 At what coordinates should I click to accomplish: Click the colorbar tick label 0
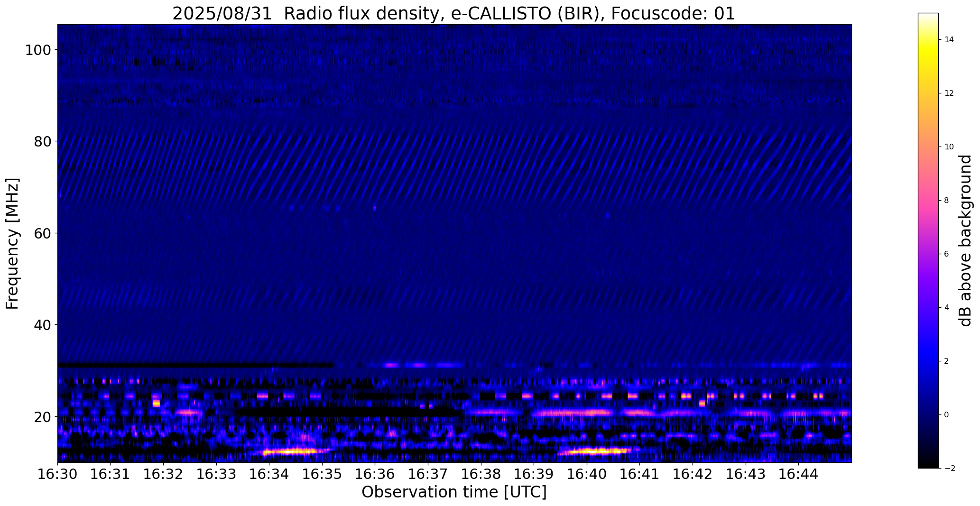947,415
